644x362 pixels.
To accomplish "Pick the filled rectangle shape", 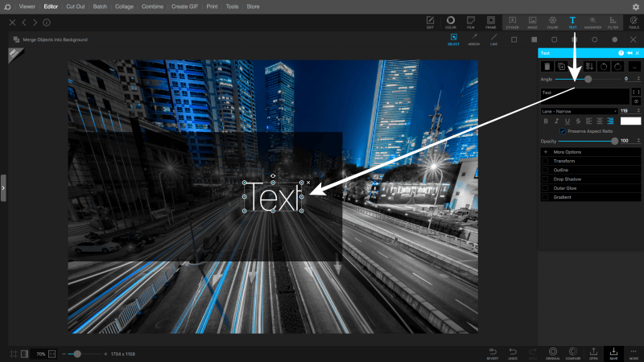I will click(x=534, y=39).
